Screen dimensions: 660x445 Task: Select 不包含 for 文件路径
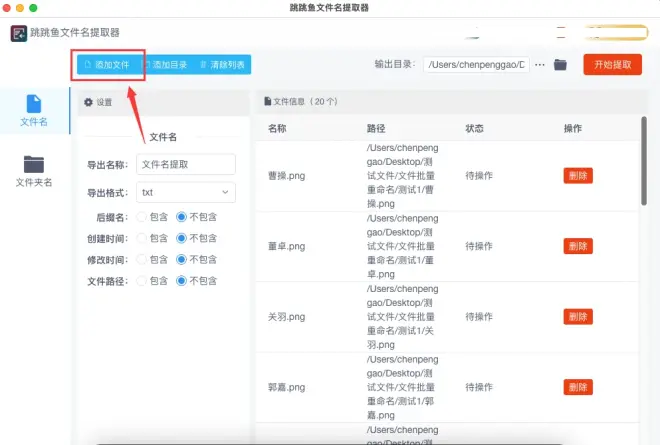point(181,281)
